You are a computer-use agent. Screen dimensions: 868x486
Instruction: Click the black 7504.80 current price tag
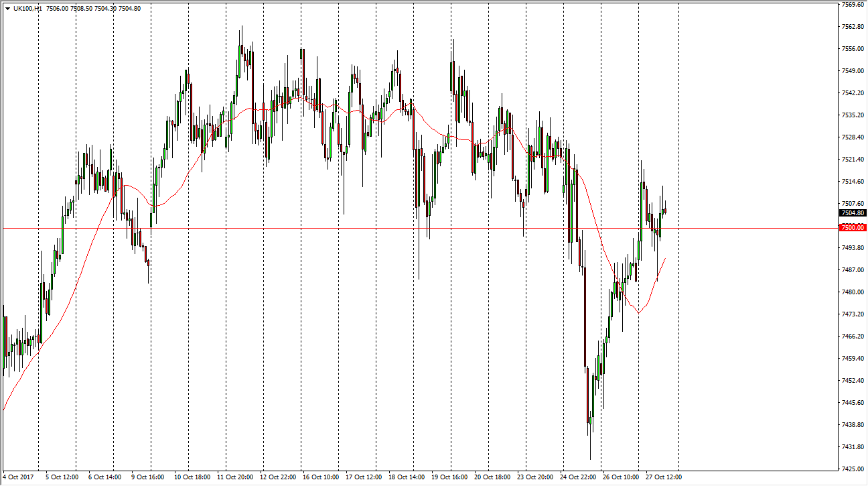pyautogui.click(x=852, y=213)
